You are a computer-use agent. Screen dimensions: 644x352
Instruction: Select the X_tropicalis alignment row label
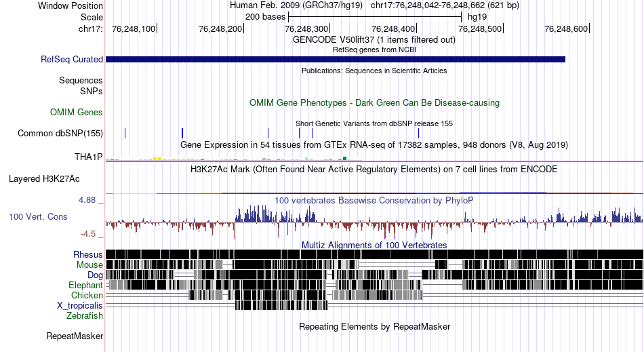coord(80,306)
